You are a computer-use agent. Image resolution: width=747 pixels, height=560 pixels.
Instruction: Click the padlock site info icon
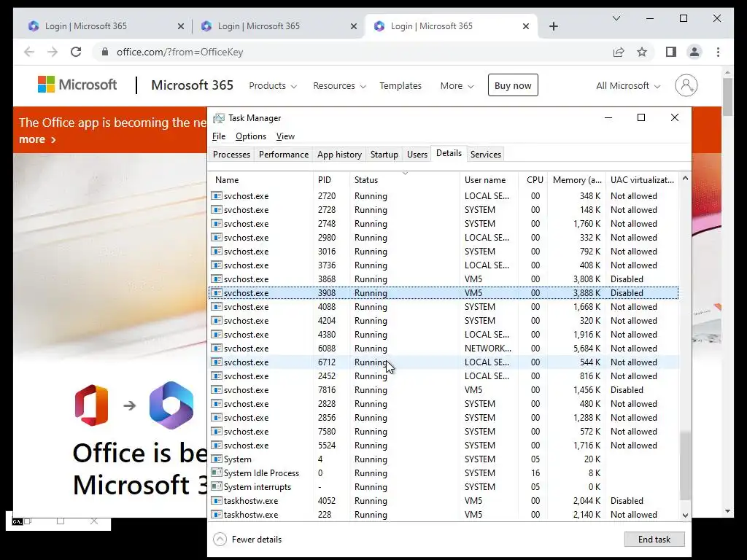[105, 52]
